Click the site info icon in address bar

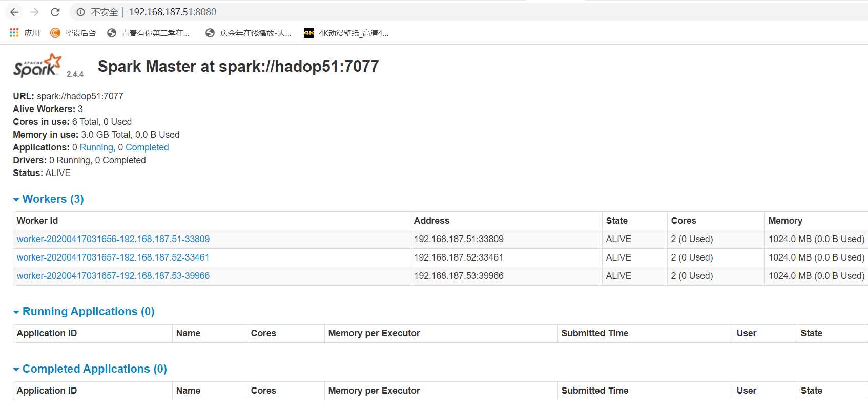click(x=80, y=12)
